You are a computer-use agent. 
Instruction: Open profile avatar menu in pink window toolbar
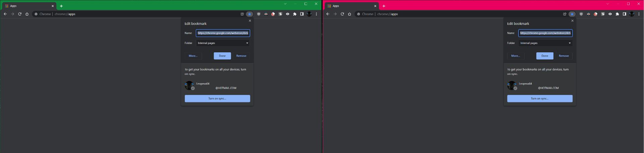632,14
